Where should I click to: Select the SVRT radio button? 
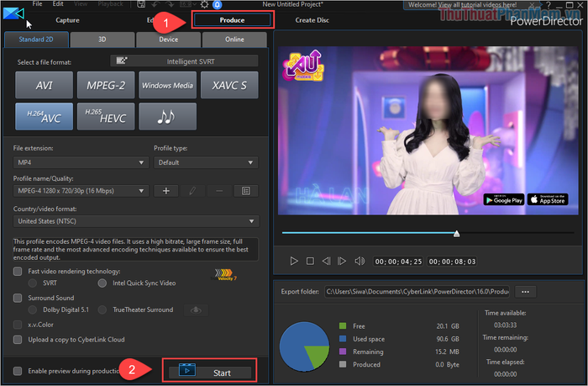pyautogui.click(x=33, y=283)
